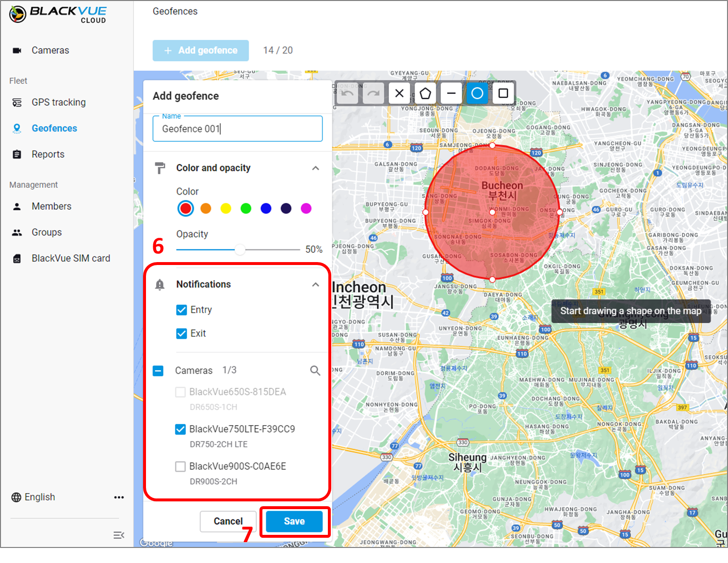Click the SIM card icon
The width and height of the screenshot is (728, 563).
click(17, 259)
